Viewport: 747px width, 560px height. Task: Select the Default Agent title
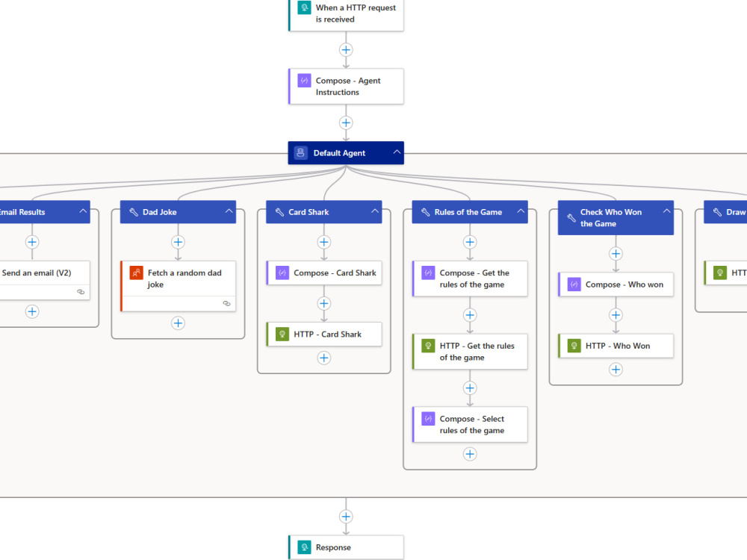pyautogui.click(x=339, y=153)
